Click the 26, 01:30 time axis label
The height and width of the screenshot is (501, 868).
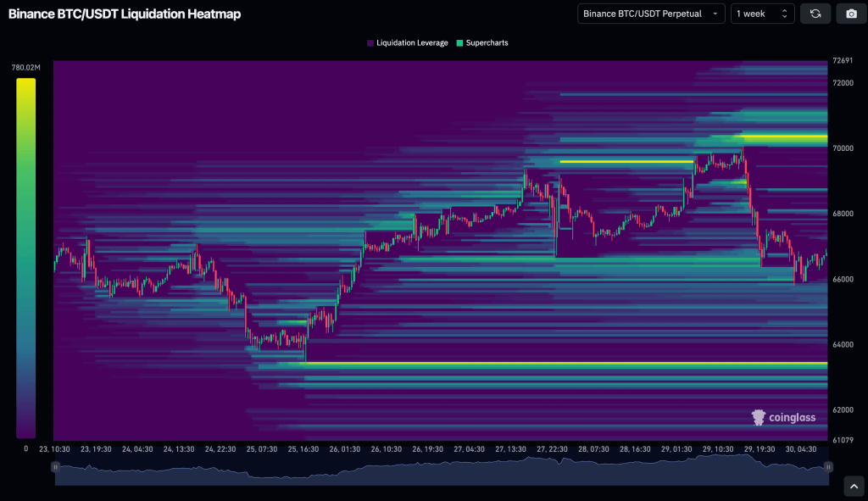(345, 449)
